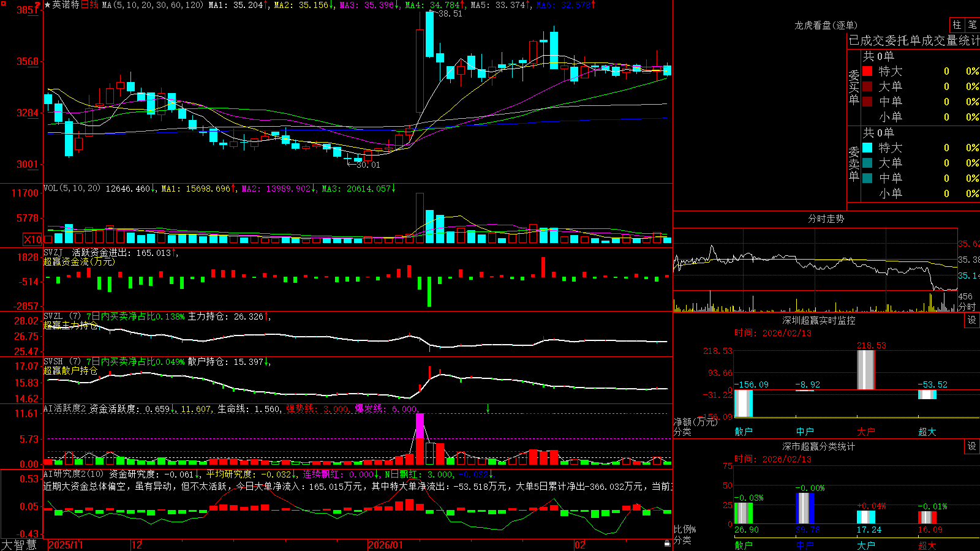Jump to the 02 month marker
Viewport: 980px width, 551px height.
coord(580,545)
